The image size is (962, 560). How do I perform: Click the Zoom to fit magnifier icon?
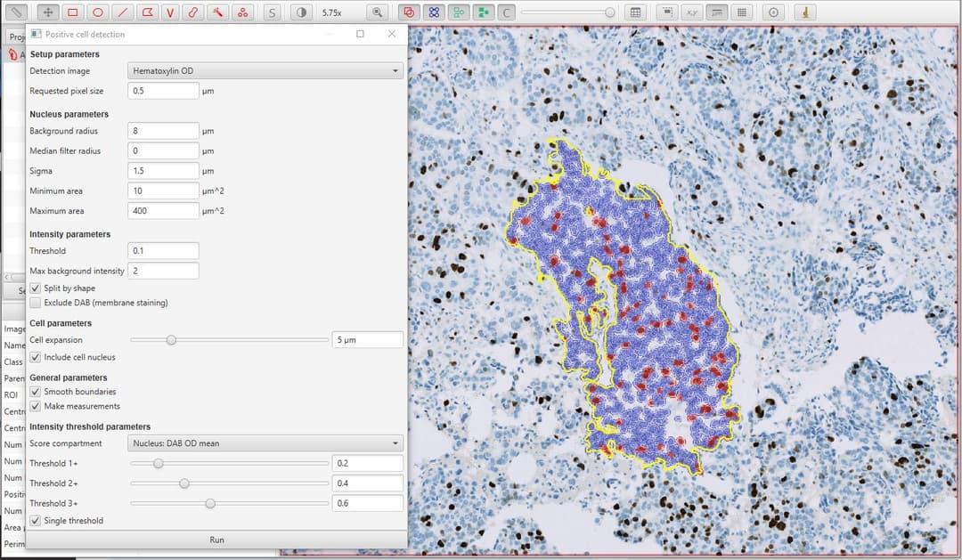click(x=378, y=12)
